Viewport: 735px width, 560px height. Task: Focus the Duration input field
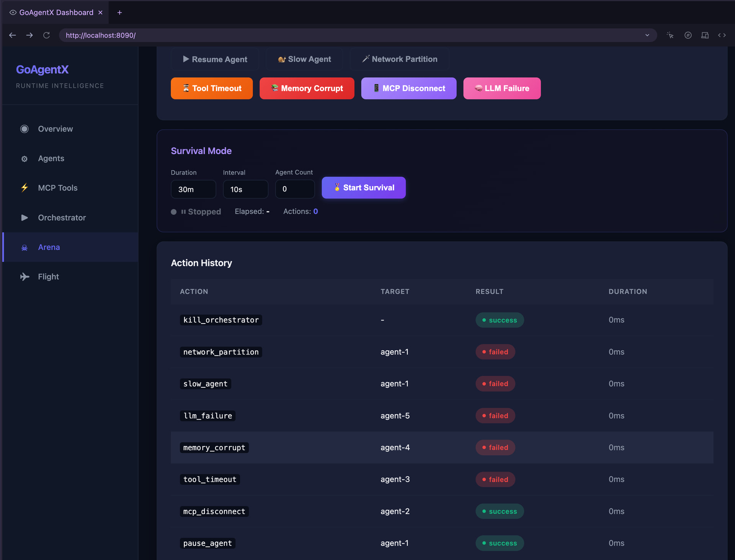pyautogui.click(x=193, y=189)
